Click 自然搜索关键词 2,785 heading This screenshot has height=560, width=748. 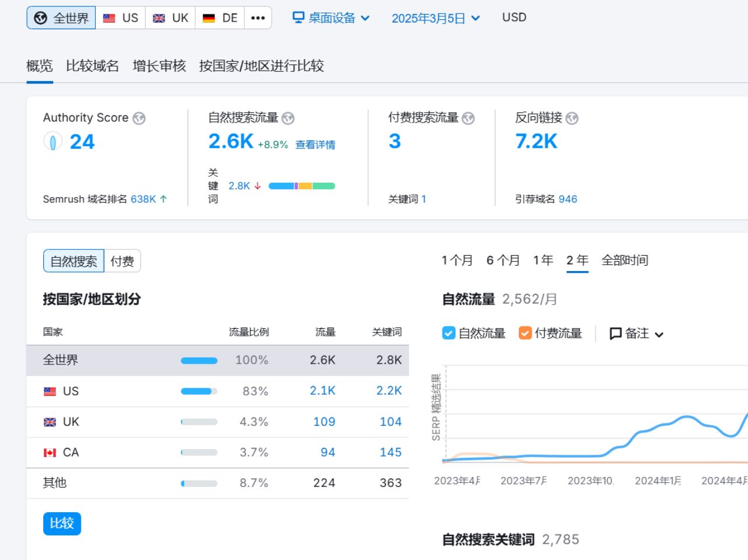511,540
